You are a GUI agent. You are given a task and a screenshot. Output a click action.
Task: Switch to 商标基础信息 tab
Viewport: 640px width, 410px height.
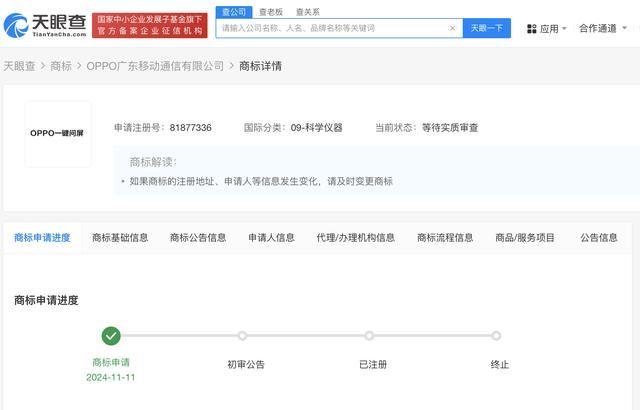(x=120, y=238)
